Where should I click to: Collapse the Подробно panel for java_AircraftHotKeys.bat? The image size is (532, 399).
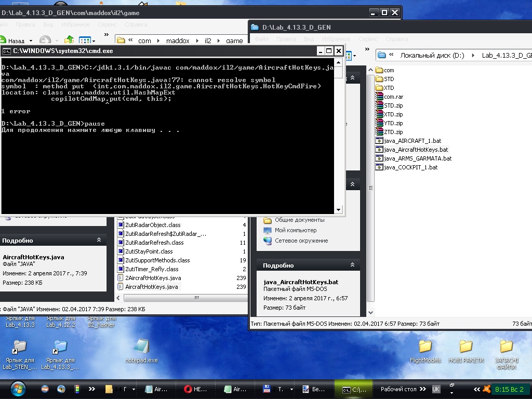point(352,265)
